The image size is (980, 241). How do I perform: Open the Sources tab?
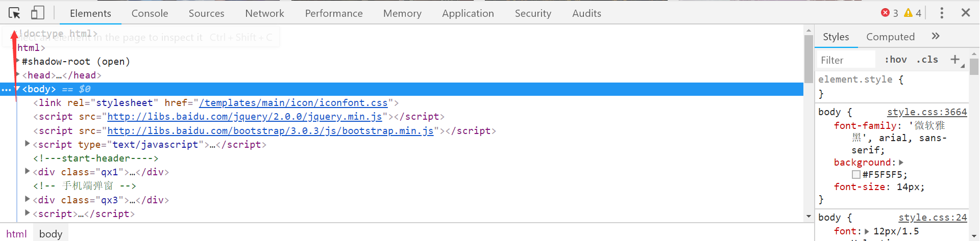pos(206,13)
